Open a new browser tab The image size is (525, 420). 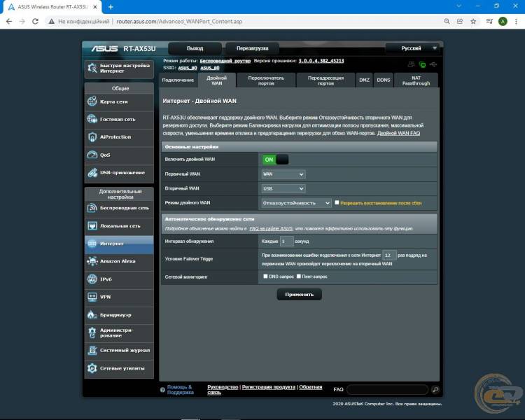pyautogui.click(x=111, y=7)
